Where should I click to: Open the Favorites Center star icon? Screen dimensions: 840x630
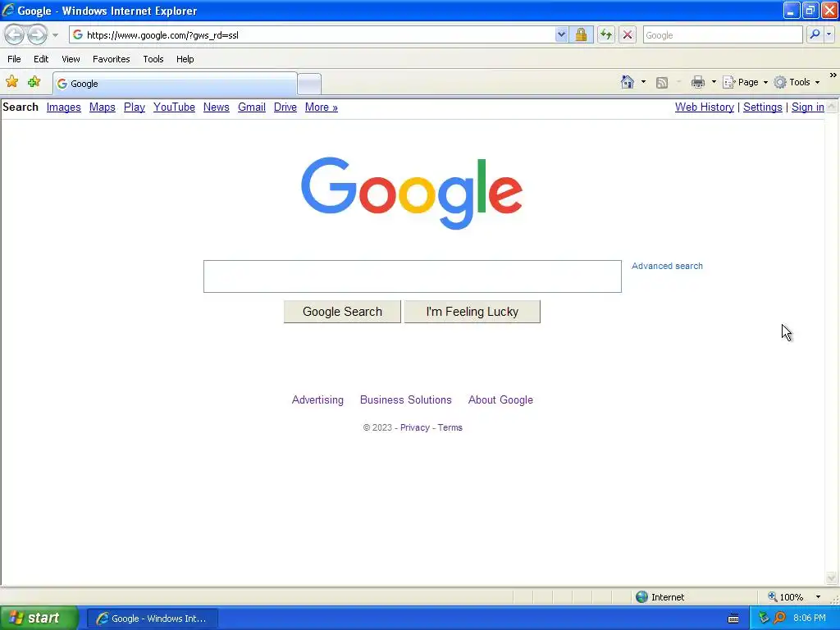11,81
